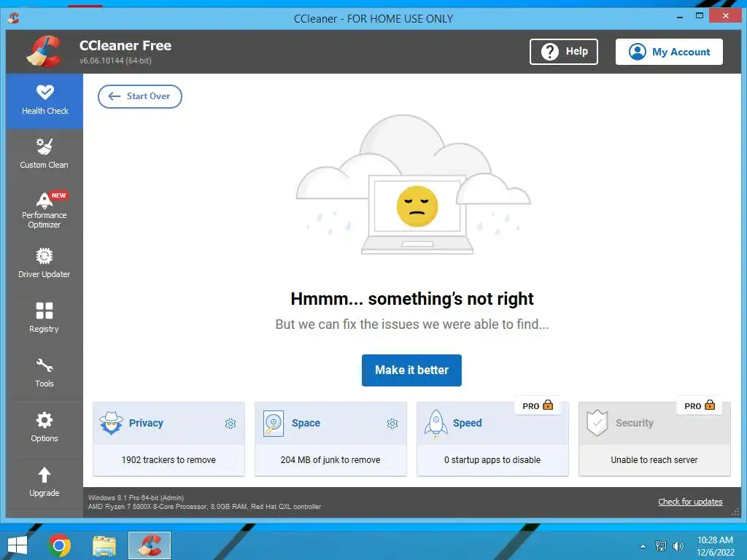Open My Account
747x560 pixels.
pyautogui.click(x=669, y=52)
